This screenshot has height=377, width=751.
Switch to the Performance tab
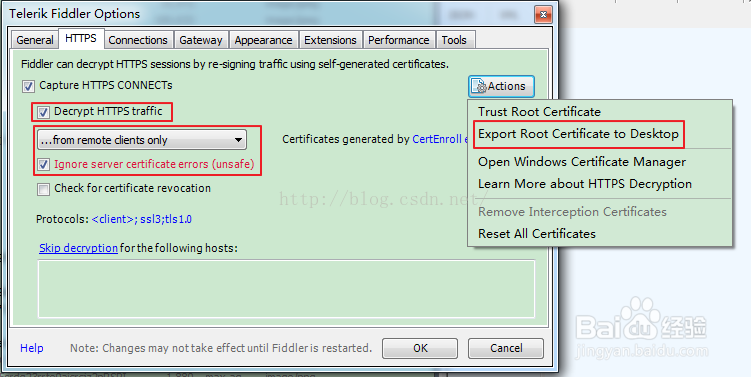click(x=398, y=40)
